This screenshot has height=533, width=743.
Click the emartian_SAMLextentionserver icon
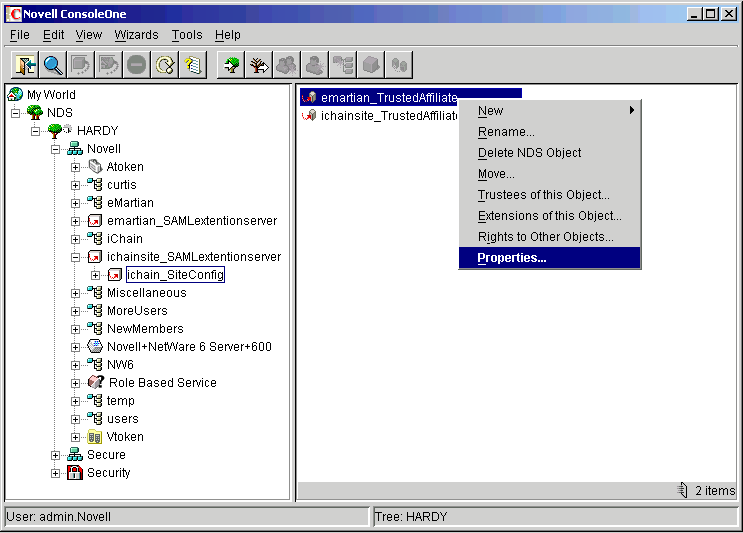pyautogui.click(x=95, y=220)
